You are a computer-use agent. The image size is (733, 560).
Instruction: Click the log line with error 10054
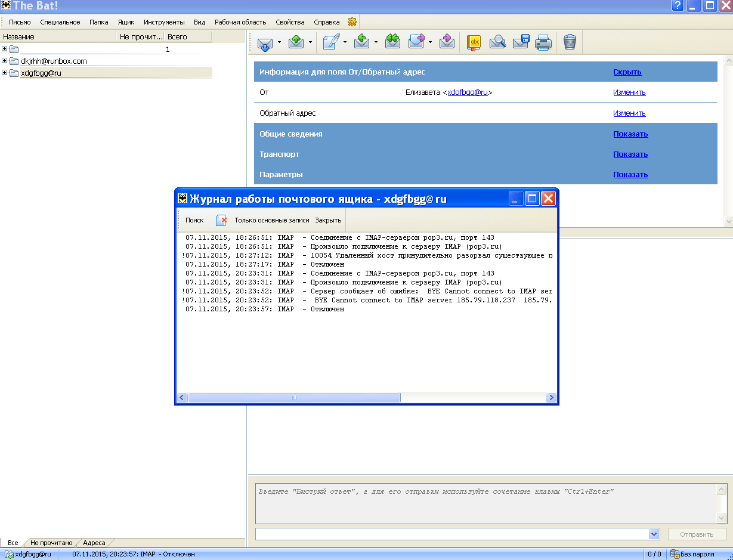click(x=366, y=255)
